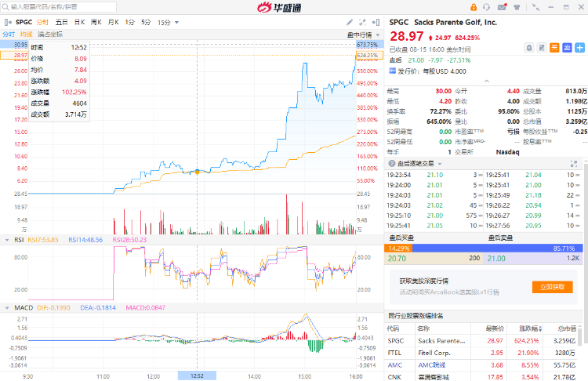Open the skin theme shirt icon
The image size is (588, 381).
click(517, 7)
